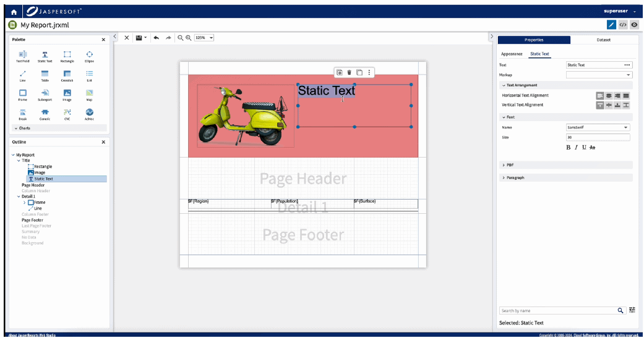This screenshot has width=644, height=338.
Task: Open source code view icon
Action: (623, 25)
